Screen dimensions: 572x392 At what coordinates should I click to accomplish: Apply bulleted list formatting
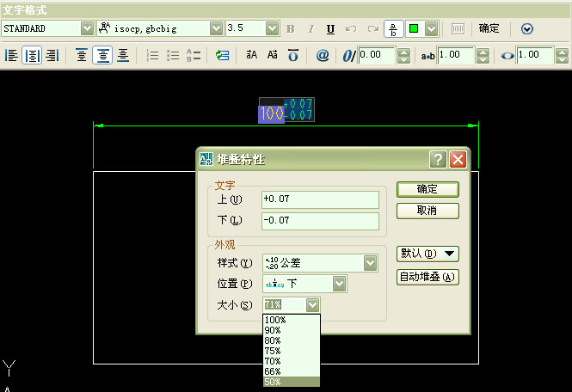173,55
